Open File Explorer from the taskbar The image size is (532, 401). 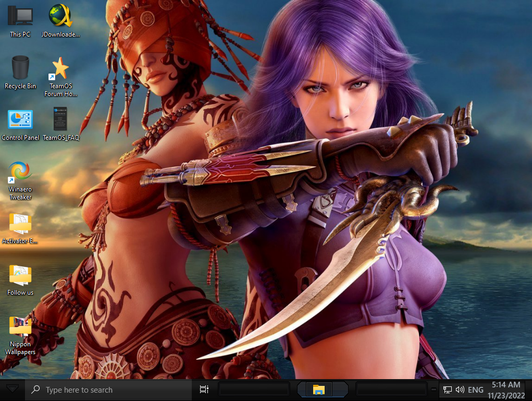pyautogui.click(x=319, y=389)
